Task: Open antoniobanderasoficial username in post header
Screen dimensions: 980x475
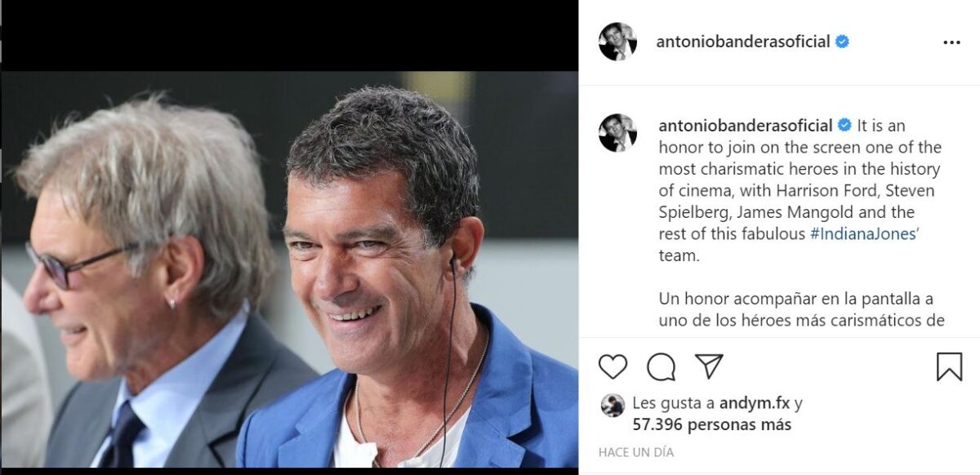Action: (742, 42)
